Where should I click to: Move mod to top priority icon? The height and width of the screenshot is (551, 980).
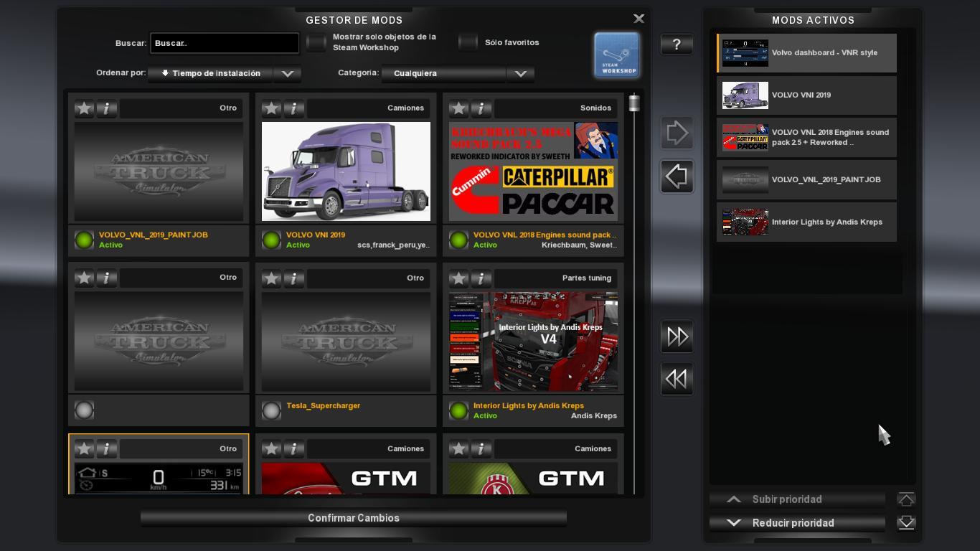(906, 499)
